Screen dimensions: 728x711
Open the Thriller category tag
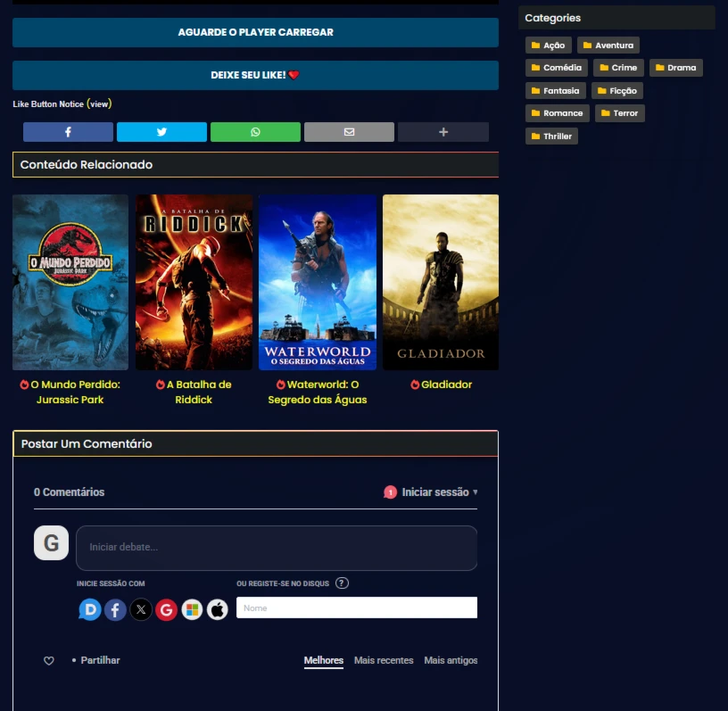click(x=551, y=136)
